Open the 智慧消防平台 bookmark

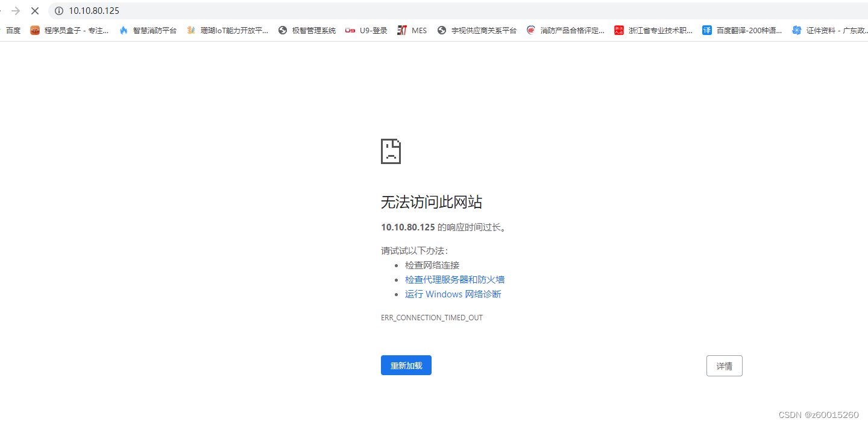click(148, 30)
